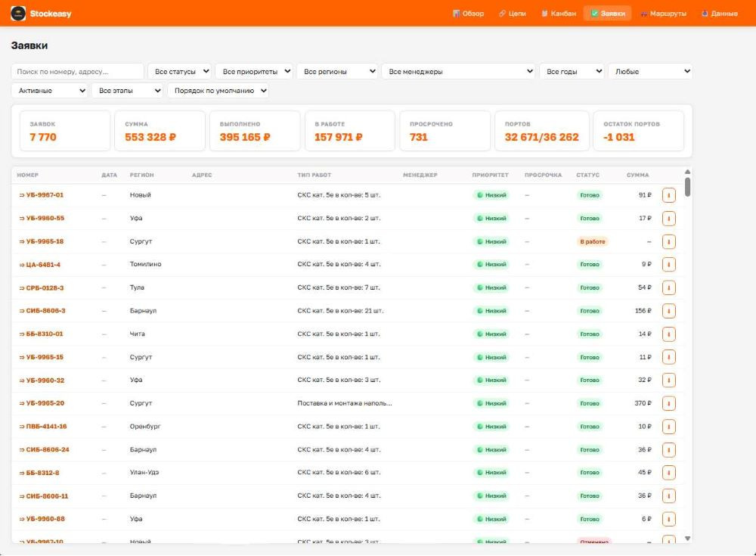Click the download icon for УБ-9960-88 row

coord(669,519)
